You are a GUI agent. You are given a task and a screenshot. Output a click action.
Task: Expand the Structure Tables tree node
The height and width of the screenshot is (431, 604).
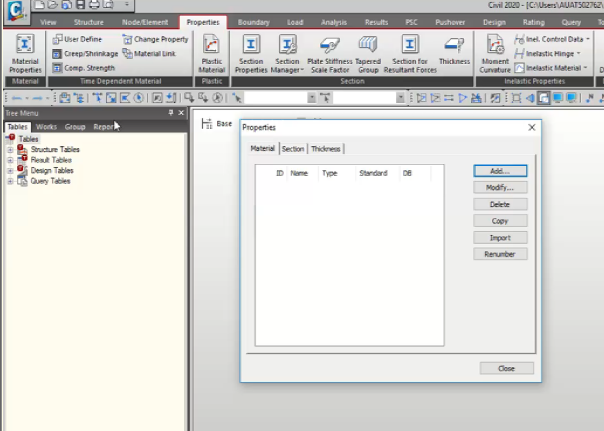pos(9,149)
